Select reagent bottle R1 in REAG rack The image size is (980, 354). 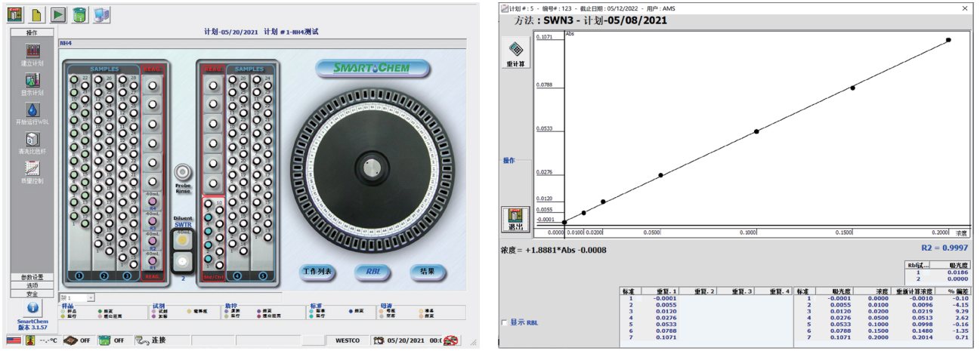click(x=153, y=261)
